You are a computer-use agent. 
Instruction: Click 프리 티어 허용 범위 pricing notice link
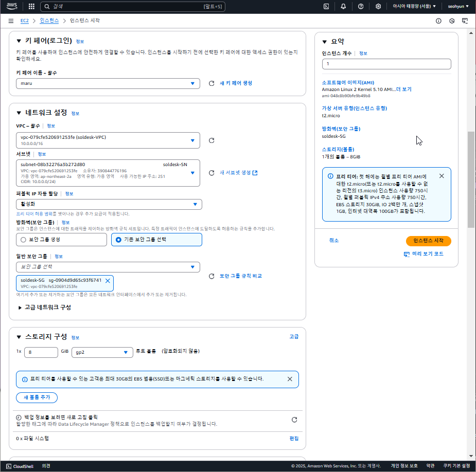pyautogui.click(x=34, y=214)
